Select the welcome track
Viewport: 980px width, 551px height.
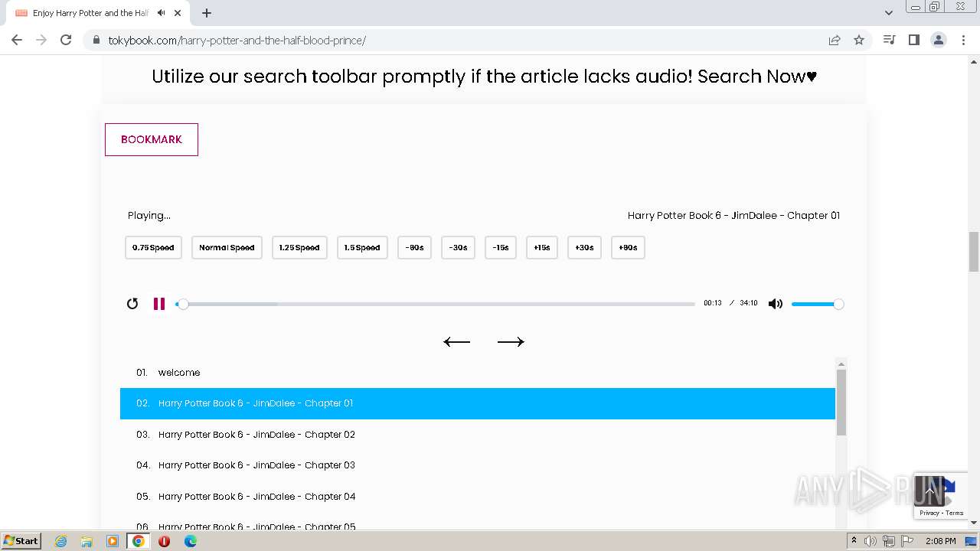pyautogui.click(x=478, y=373)
